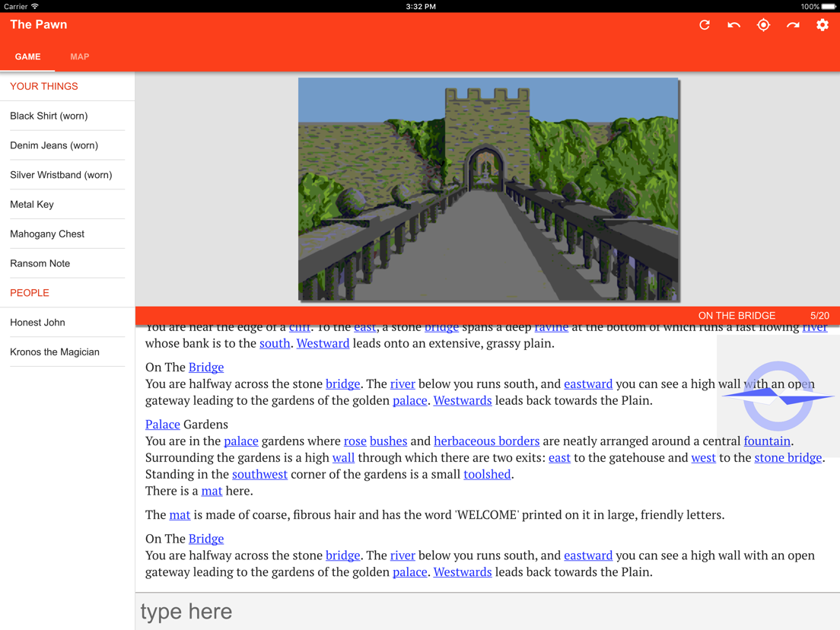
Task: Select Metal Key in inventory
Action: pos(68,204)
